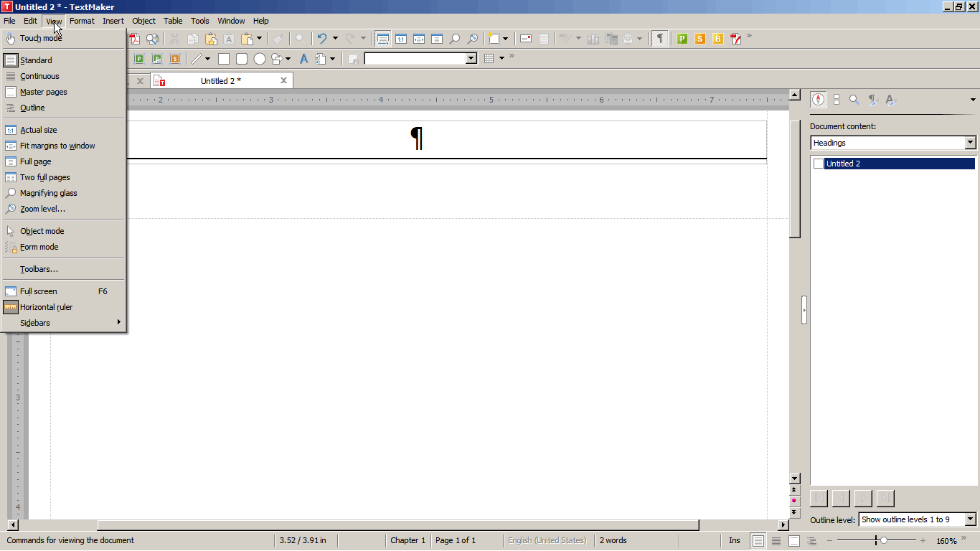
Task: Select the sidebar navigator compass icon
Action: pos(818,100)
